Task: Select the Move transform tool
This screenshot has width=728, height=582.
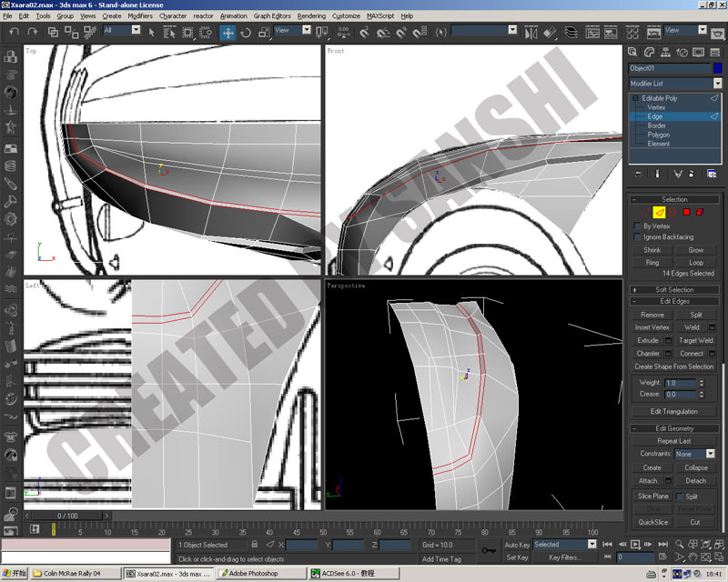Action: (227, 33)
